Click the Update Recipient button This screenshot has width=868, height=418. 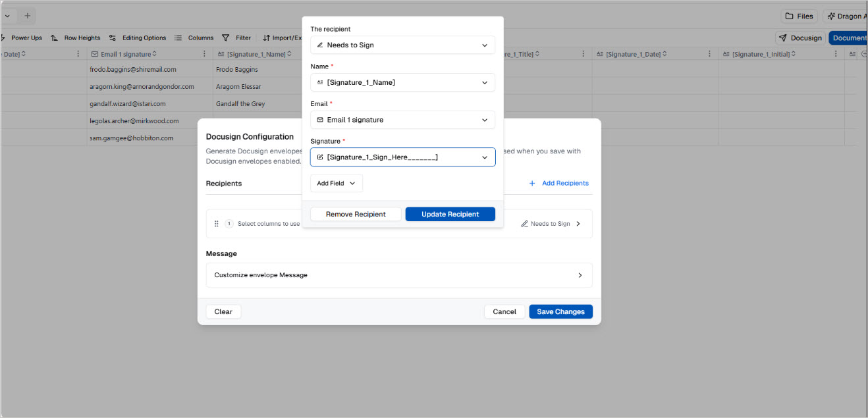450,214
